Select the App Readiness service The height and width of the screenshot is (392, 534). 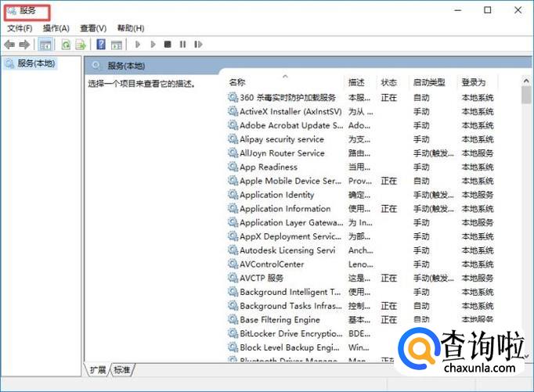click(x=361, y=167)
